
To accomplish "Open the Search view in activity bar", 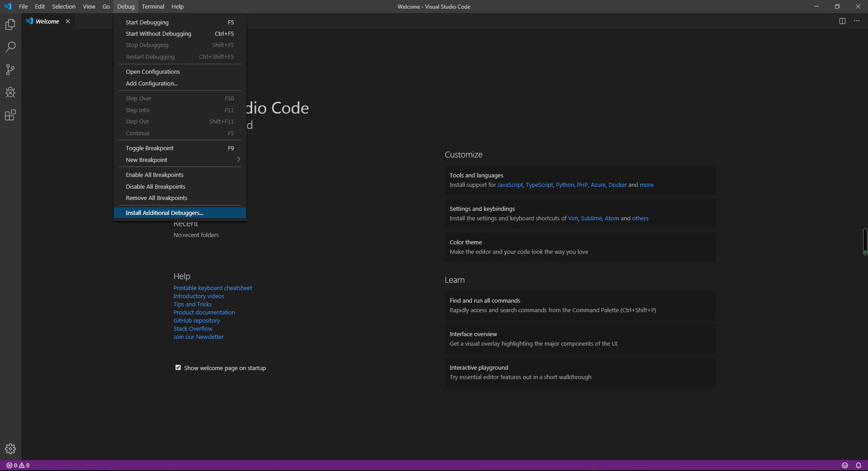I will (x=10, y=47).
